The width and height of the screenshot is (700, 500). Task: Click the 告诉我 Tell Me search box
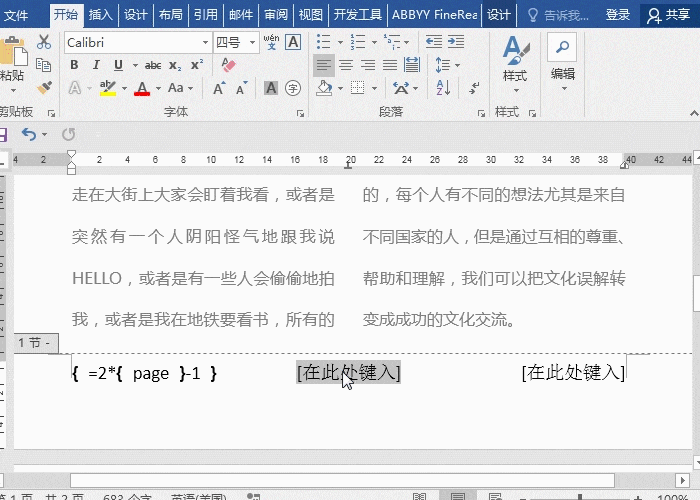click(559, 15)
